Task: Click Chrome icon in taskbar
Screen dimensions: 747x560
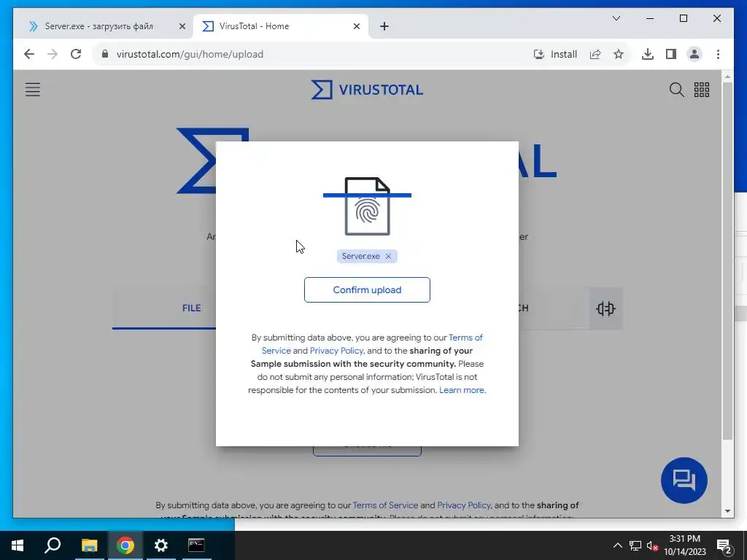Action: (125, 545)
